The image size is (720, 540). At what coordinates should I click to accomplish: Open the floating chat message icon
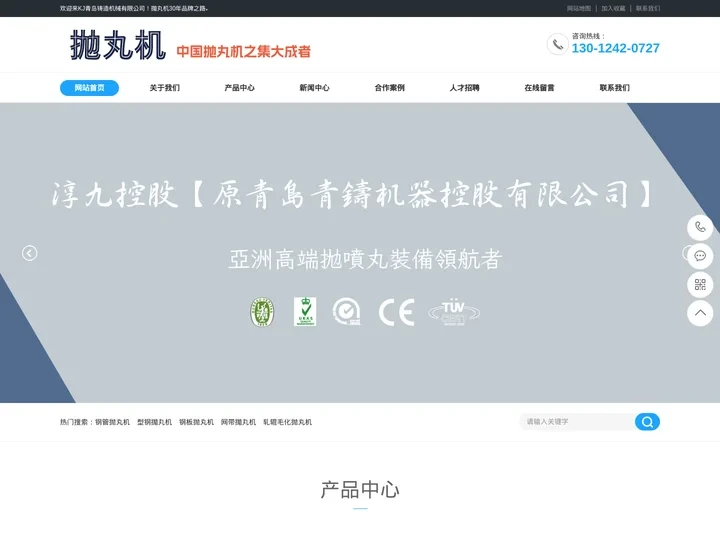[700, 256]
